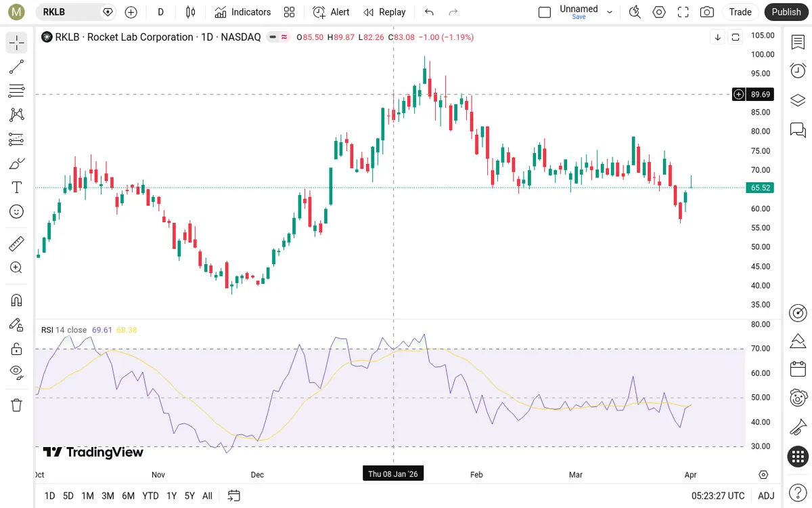812x508 pixels.
Task: Select the 5Y date range
Action: click(x=189, y=496)
